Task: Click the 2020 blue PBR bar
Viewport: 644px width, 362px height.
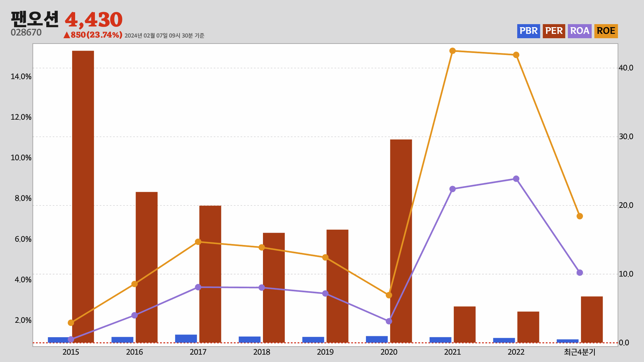Action: tap(377, 339)
